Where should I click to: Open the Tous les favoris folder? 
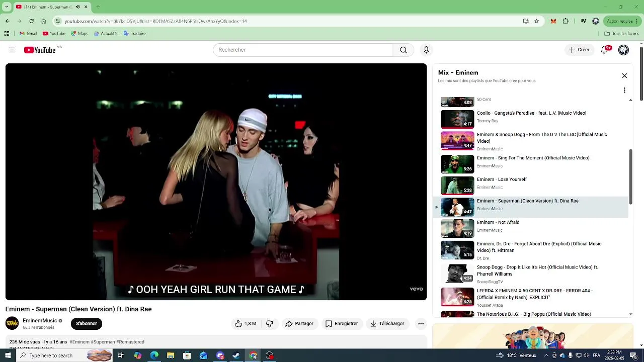coord(622,34)
